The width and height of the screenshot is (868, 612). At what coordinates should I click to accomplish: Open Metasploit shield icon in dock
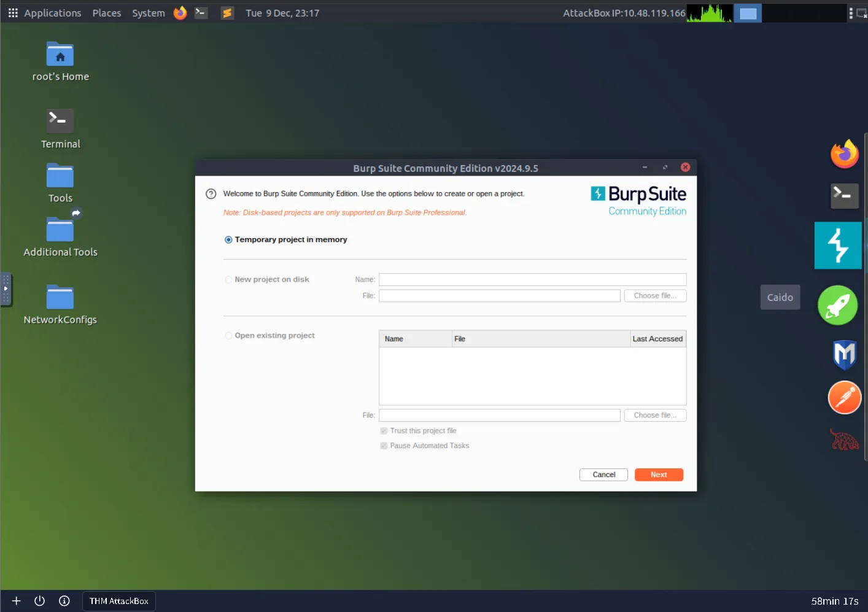click(x=844, y=354)
